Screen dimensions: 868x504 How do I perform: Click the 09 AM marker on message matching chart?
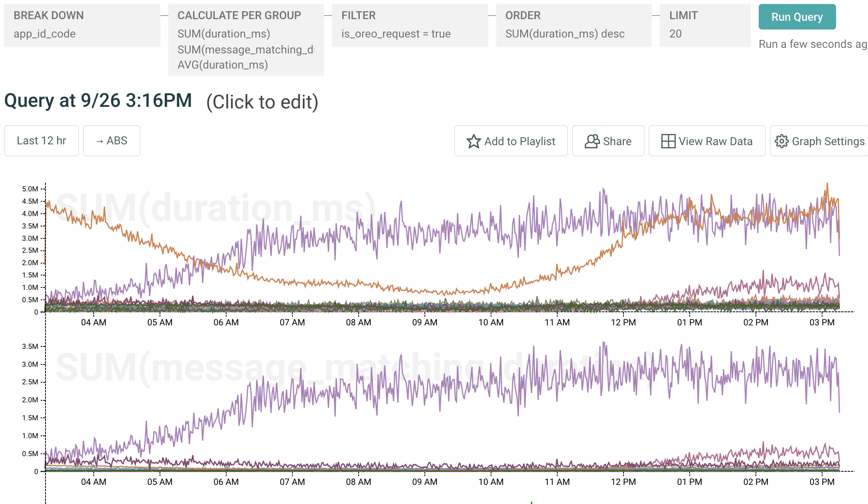pyautogui.click(x=424, y=482)
